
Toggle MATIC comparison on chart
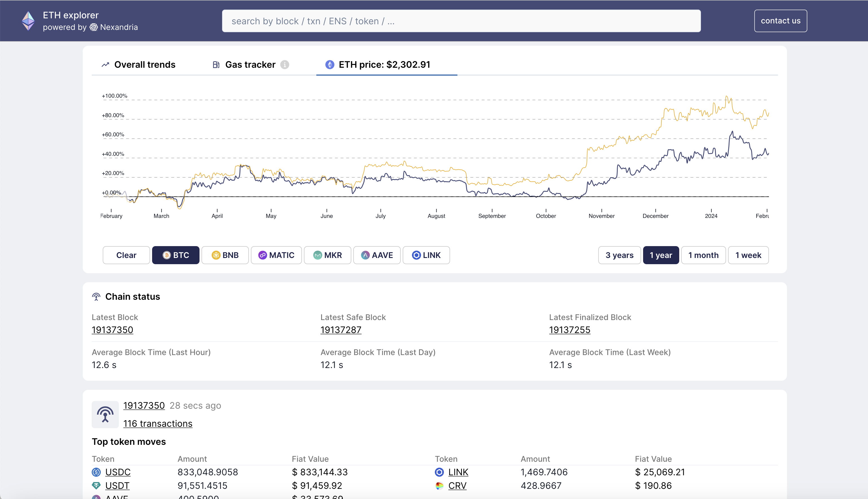tap(277, 255)
